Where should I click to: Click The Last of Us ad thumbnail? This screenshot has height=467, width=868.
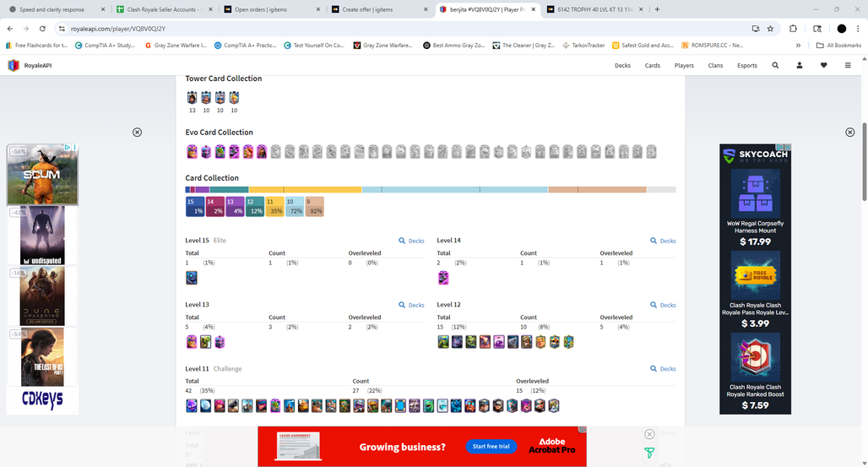pyautogui.click(x=42, y=356)
